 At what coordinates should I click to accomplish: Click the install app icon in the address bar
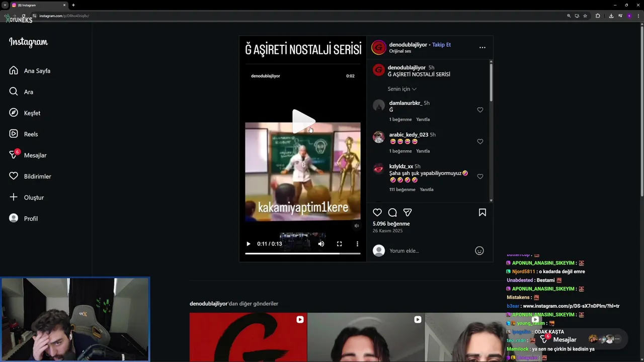[577, 16]
